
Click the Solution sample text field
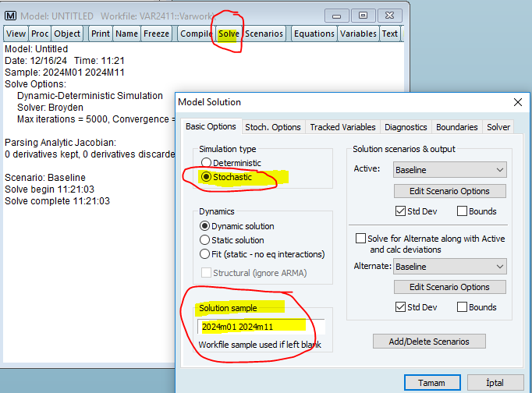(x=260, y=326)
